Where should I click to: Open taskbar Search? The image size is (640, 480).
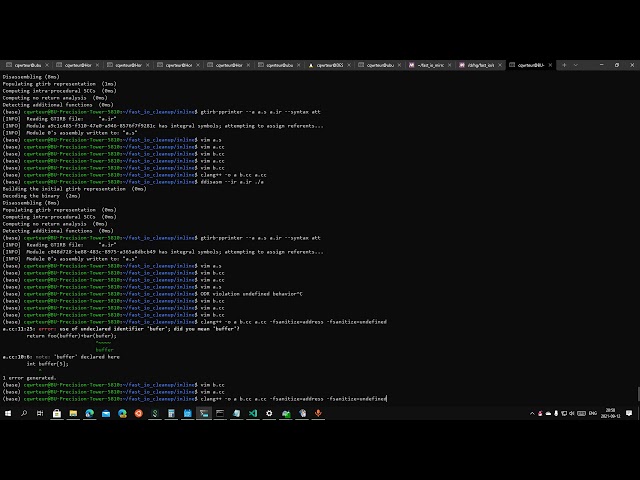tap(24, 413)
